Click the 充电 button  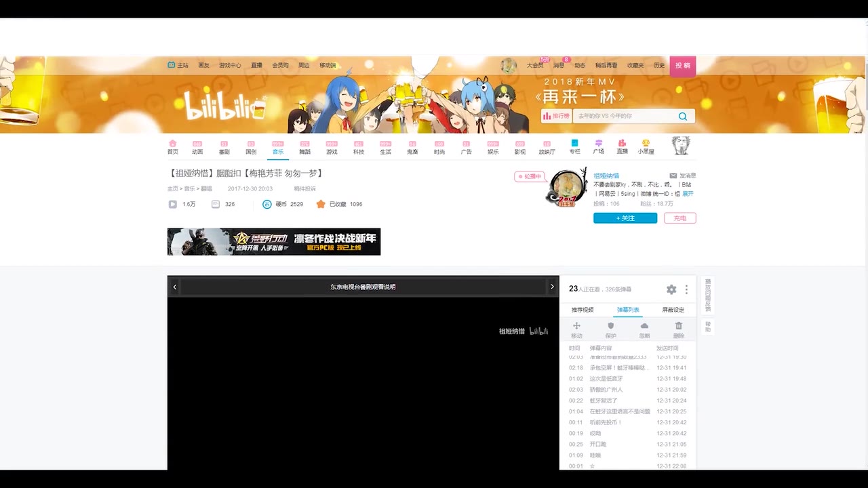click(x=680, y=218)
